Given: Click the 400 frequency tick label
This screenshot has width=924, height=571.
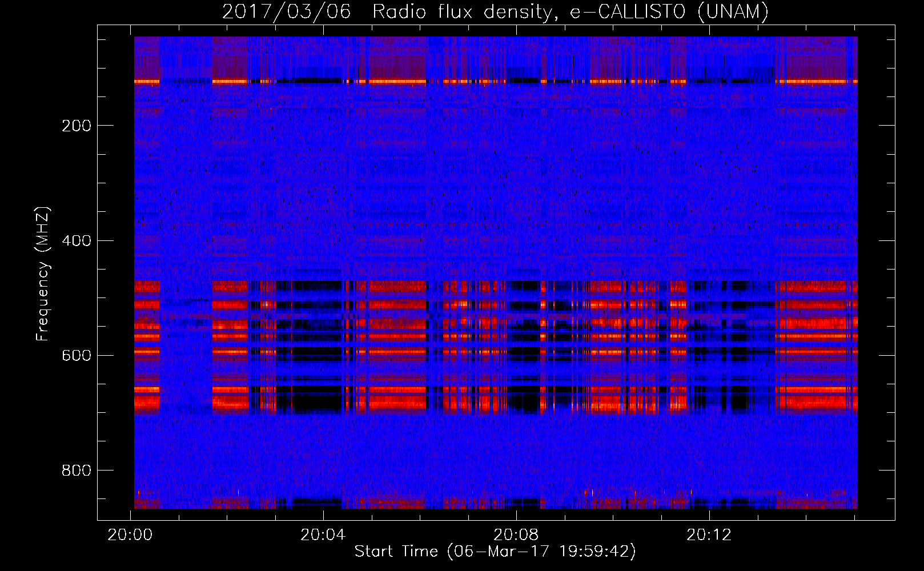Looking at the screenshot, I should 77,240.
